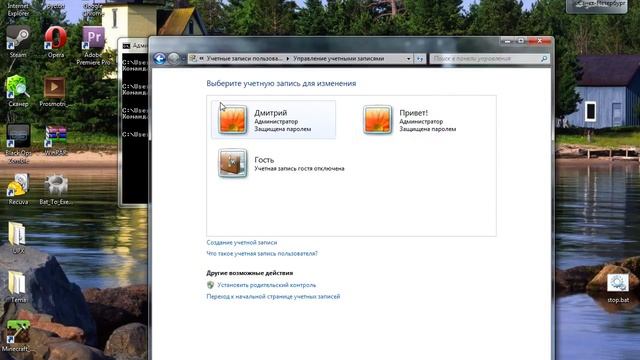Click the Google Chrome desktop shortcut
Screen dimensions: 640x360
(x=93, y=9)
